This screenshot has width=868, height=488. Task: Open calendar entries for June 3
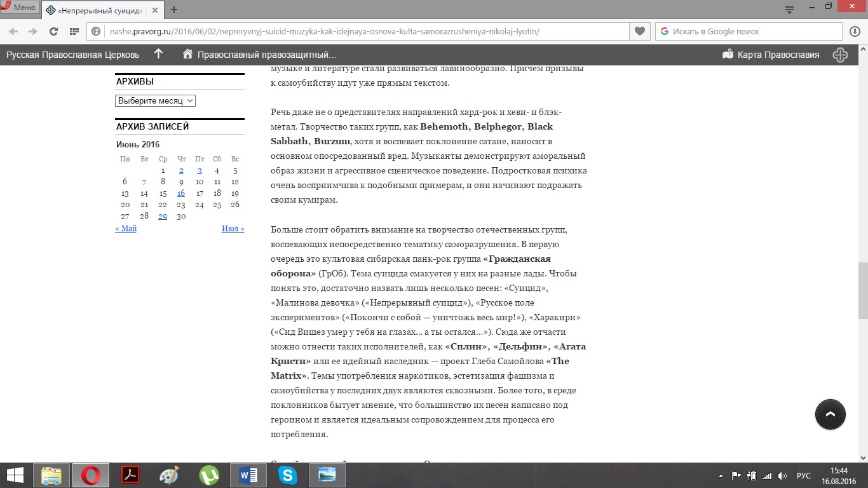click(200, 170)
